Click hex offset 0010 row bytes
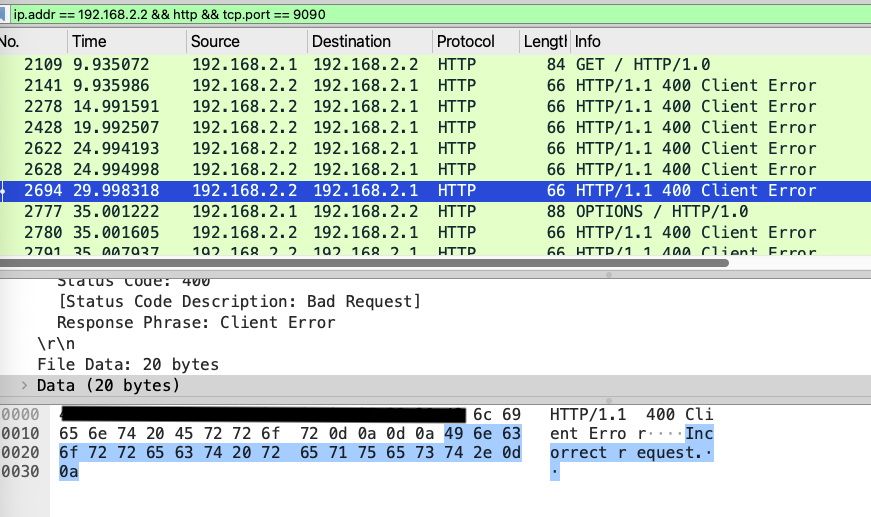 290,434
